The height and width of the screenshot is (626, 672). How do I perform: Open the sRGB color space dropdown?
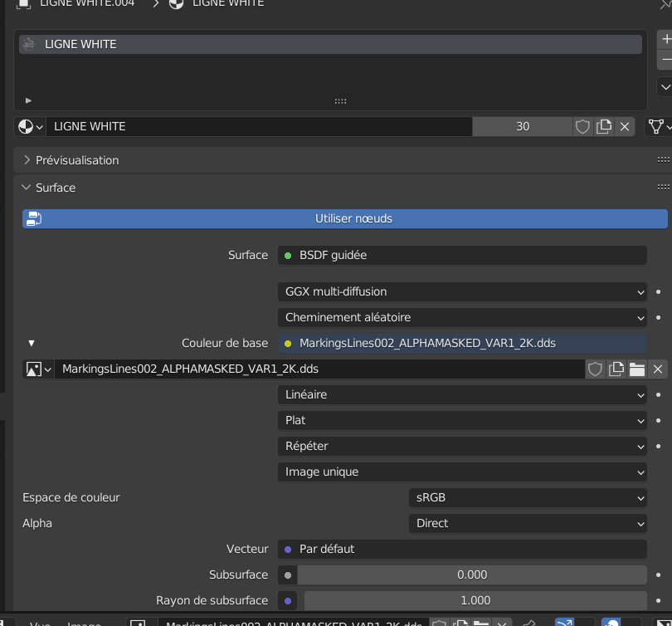528,497
